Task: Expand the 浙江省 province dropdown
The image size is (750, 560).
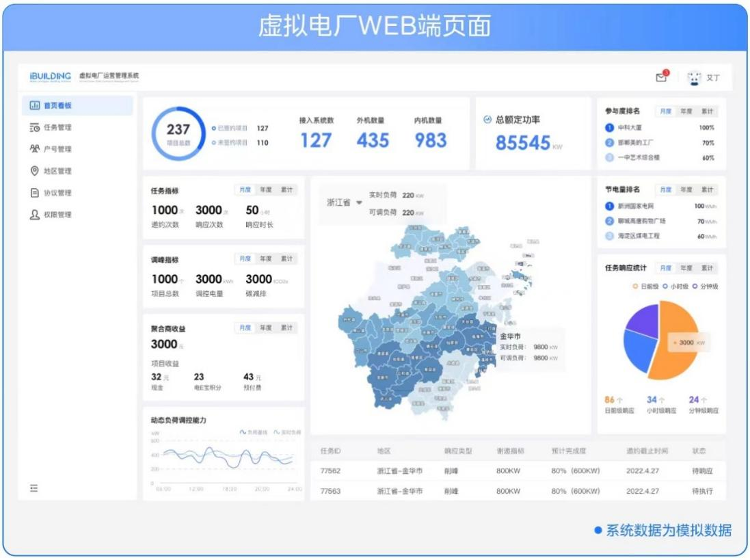Action: (x=359, y=202)
